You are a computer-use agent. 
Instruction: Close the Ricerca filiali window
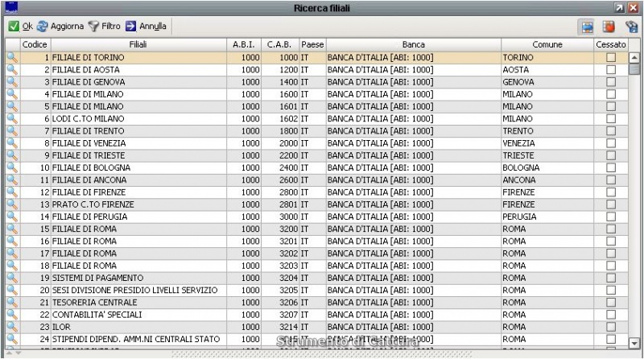633,8
